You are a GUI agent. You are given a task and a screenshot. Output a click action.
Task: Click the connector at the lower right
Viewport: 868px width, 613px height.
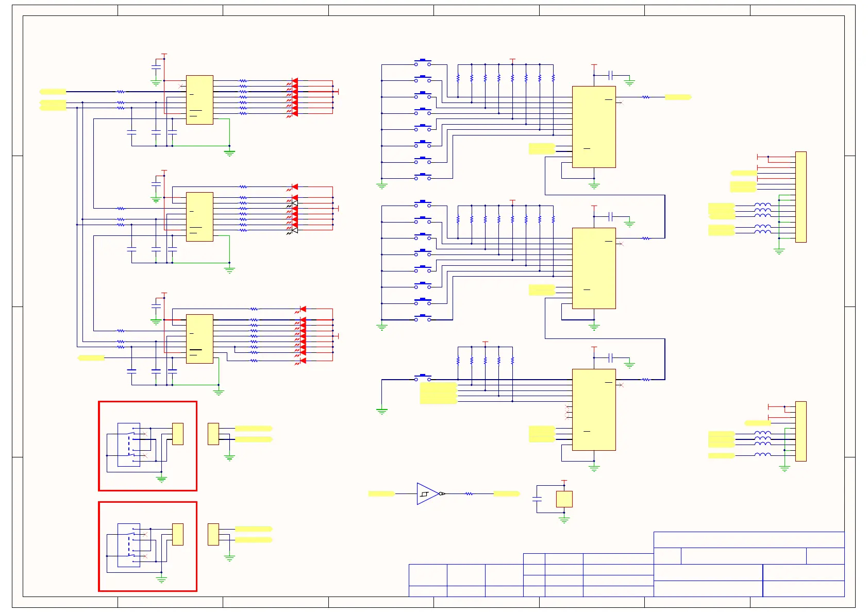[800, 431]
